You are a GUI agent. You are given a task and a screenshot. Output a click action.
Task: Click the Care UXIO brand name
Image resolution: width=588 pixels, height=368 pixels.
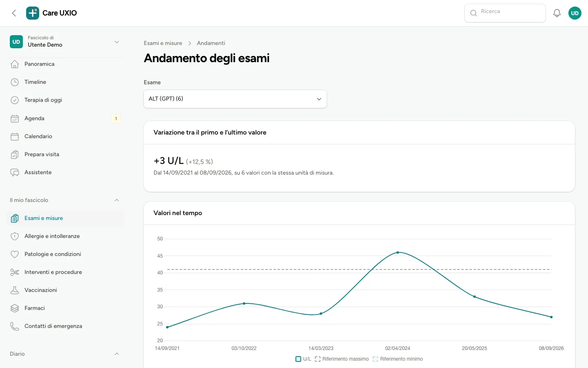pyautogui.click(x=60, y=13)
